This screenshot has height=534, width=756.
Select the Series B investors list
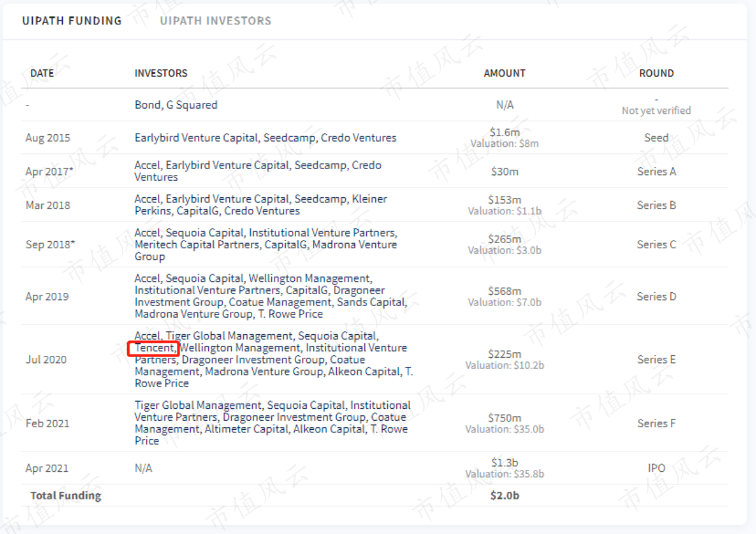(261, 204)
